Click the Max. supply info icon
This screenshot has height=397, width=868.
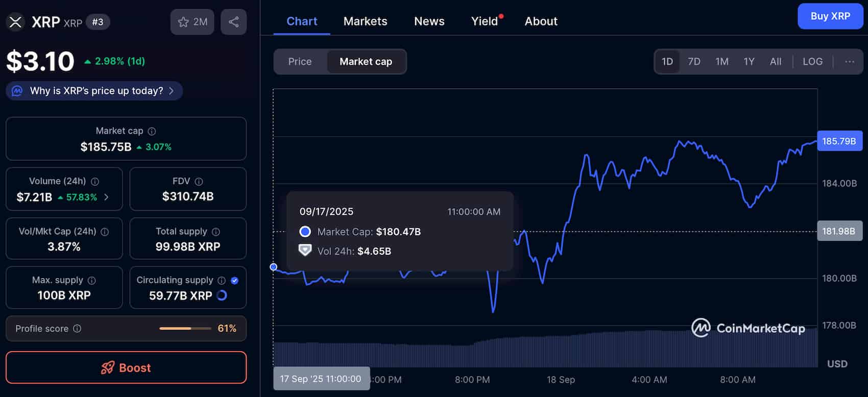click(x=92, y=280)
